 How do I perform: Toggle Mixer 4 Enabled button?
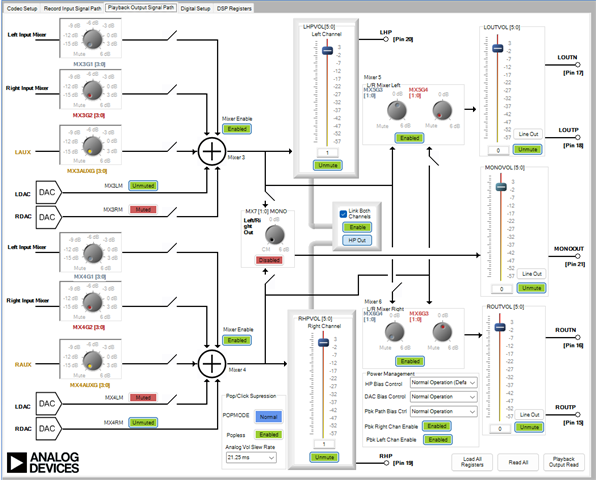[237, 340]
